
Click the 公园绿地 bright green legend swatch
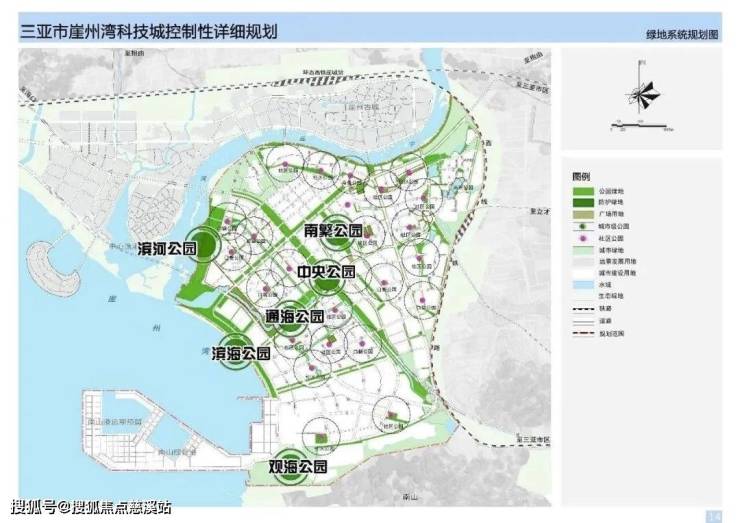tap(583, 191)
